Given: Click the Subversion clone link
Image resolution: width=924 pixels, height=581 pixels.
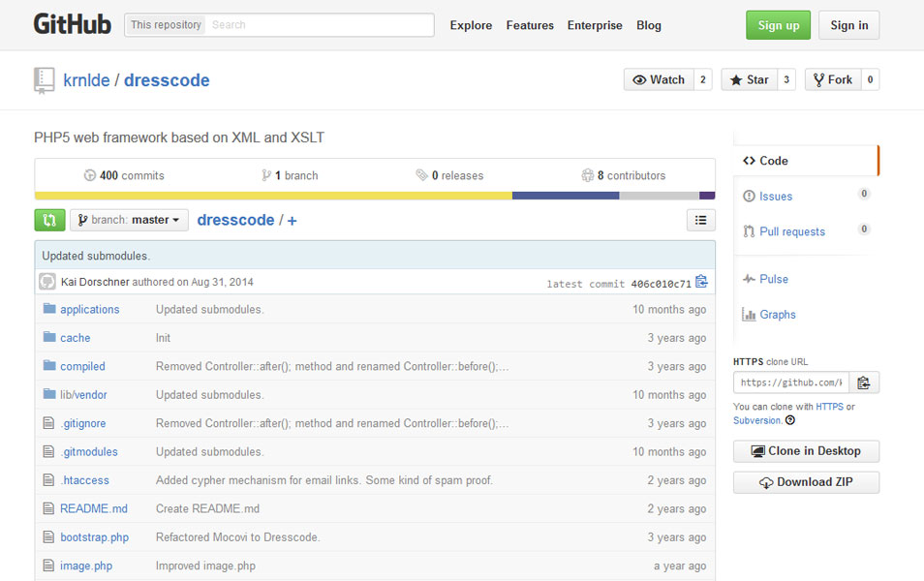Looking at the screenshot, I should click(756, 420).
